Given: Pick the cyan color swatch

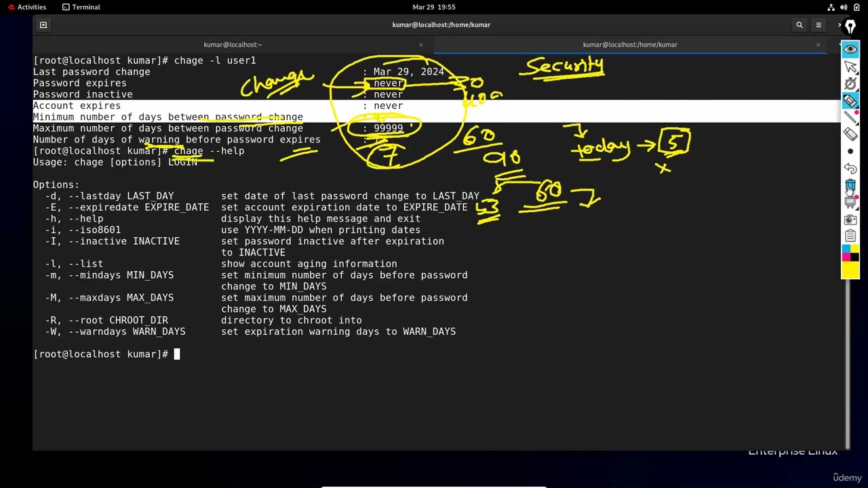Looking at the screenshot, I should tap(846, 249).
